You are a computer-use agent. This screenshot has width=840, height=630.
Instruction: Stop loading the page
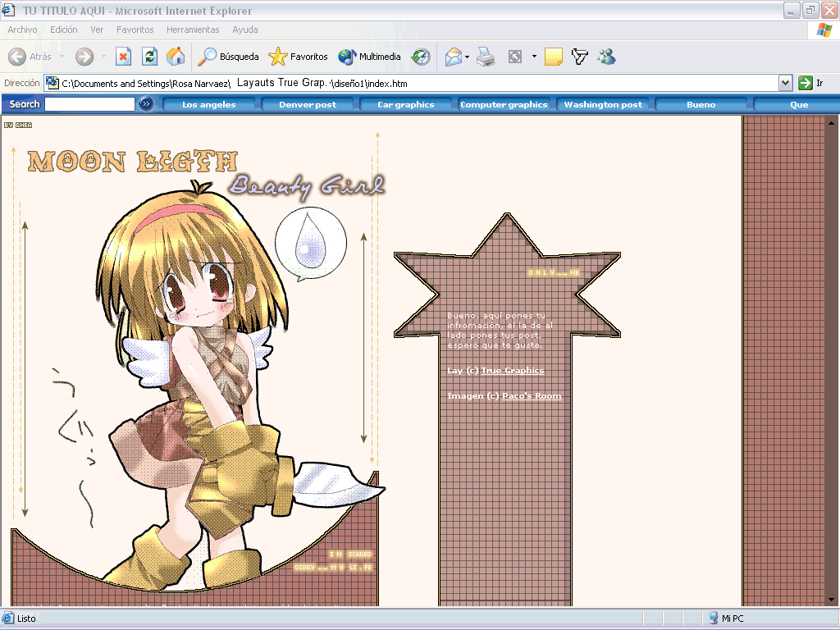(x=123, y=57)
